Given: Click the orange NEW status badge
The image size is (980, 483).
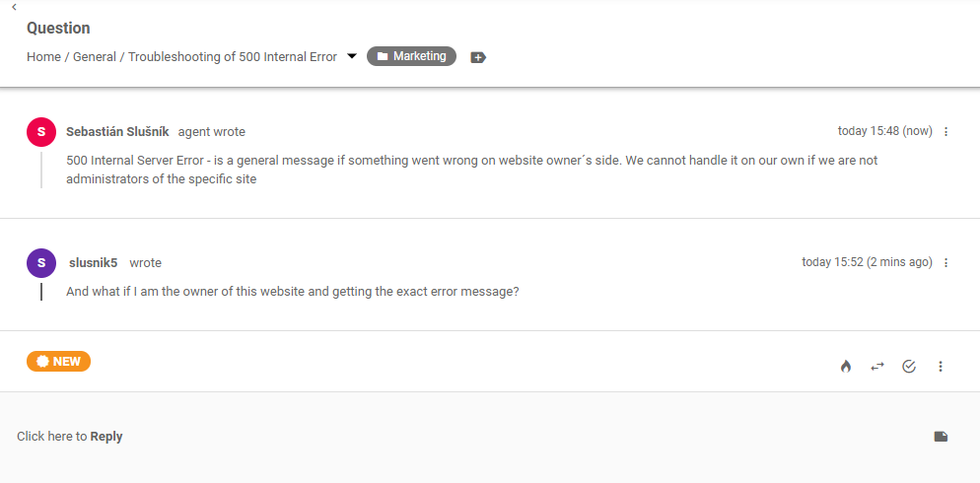Looking at the screenshot, I should [58, 361].
